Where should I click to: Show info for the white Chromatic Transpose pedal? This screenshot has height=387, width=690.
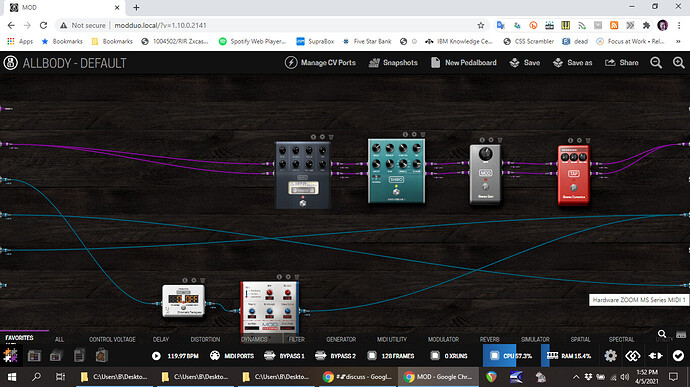pos(185,280)
